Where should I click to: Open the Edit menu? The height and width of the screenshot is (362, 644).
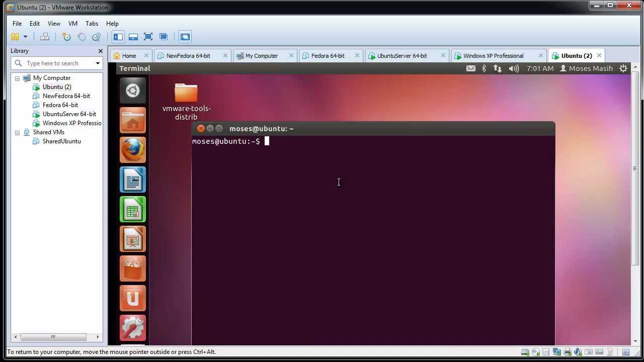point(35,24)
